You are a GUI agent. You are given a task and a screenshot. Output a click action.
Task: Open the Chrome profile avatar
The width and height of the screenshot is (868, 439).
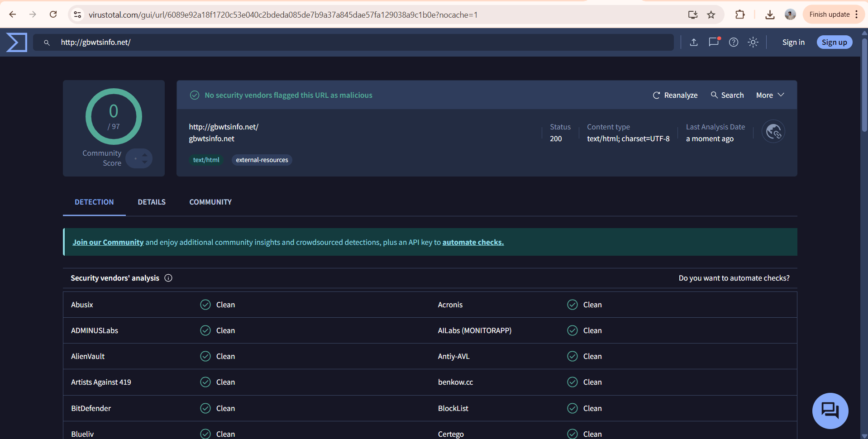tap(790, 14)
